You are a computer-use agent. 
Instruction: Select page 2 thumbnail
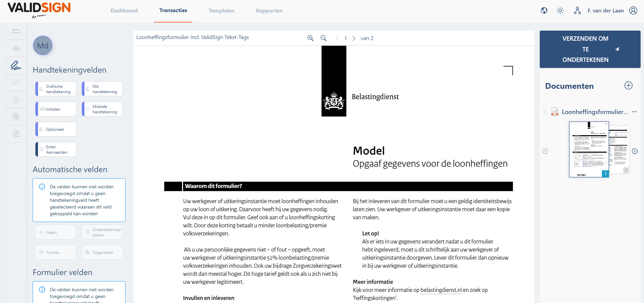click(x=619, y=150)
